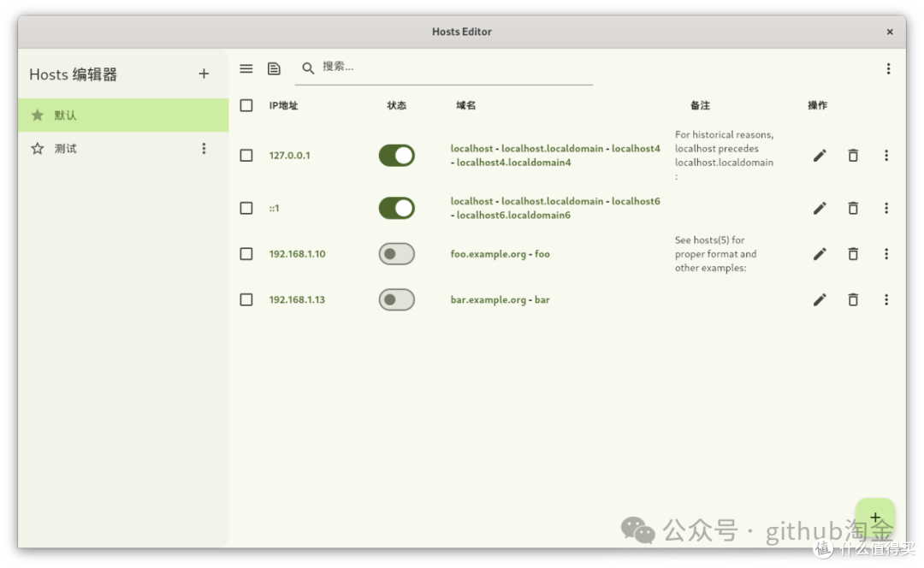Add a new hosts profile in sidebar

[204, 74]
